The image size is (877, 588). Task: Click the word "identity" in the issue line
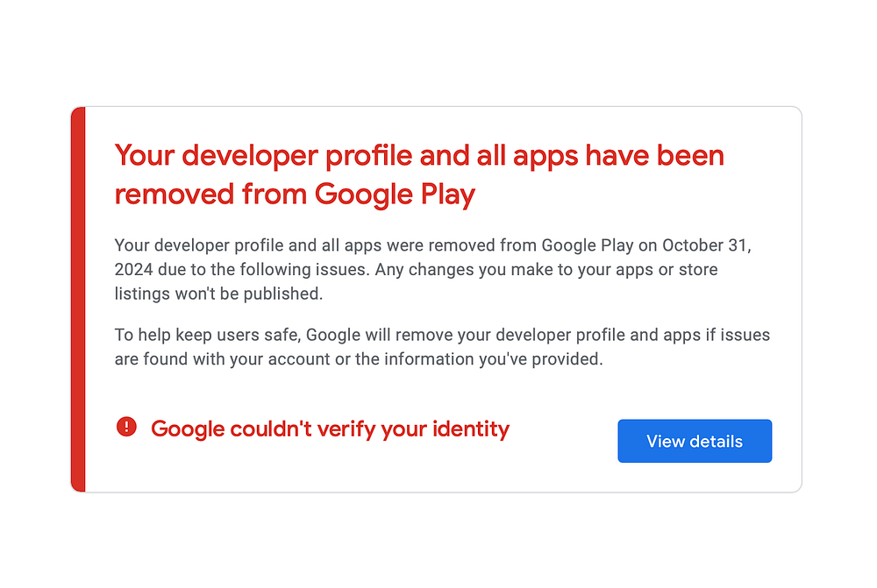[x=468, y=429]
